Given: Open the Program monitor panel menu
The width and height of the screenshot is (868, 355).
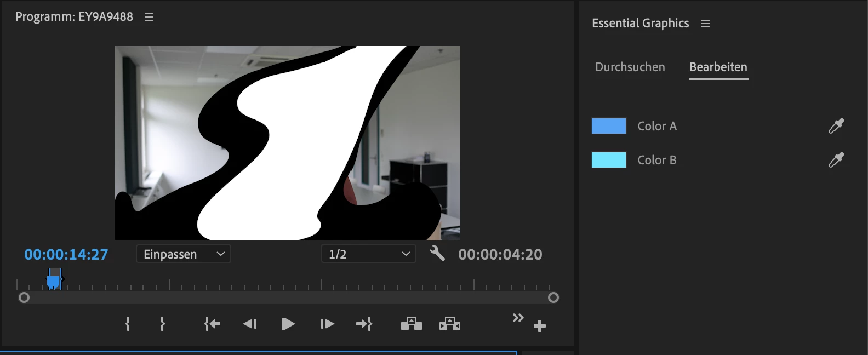Looking at the screenshot, I should pyautogui.click(x=149, y=17).
